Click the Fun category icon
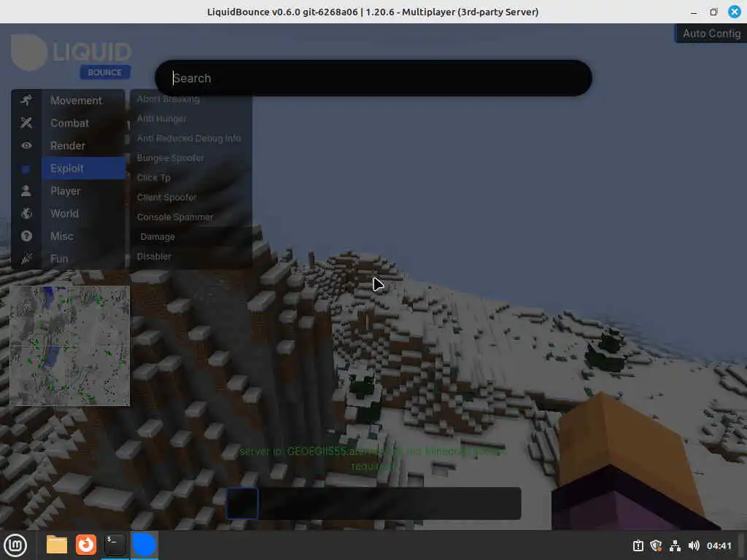The height and width of the screenshot is (560, 747). tap(26, 259)
